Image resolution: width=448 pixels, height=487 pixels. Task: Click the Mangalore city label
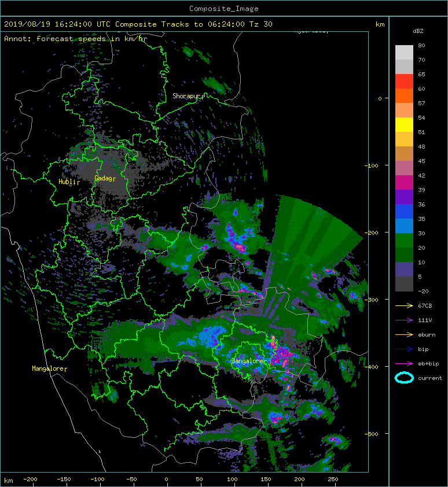tap(48, 368)
